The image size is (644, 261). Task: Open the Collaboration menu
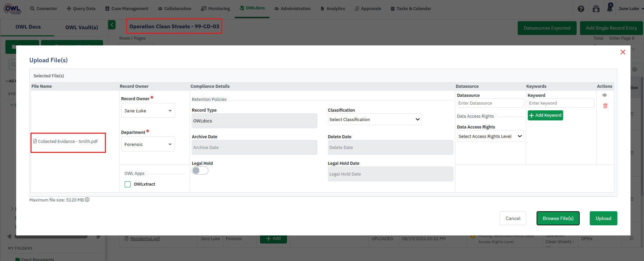point(174,9)
